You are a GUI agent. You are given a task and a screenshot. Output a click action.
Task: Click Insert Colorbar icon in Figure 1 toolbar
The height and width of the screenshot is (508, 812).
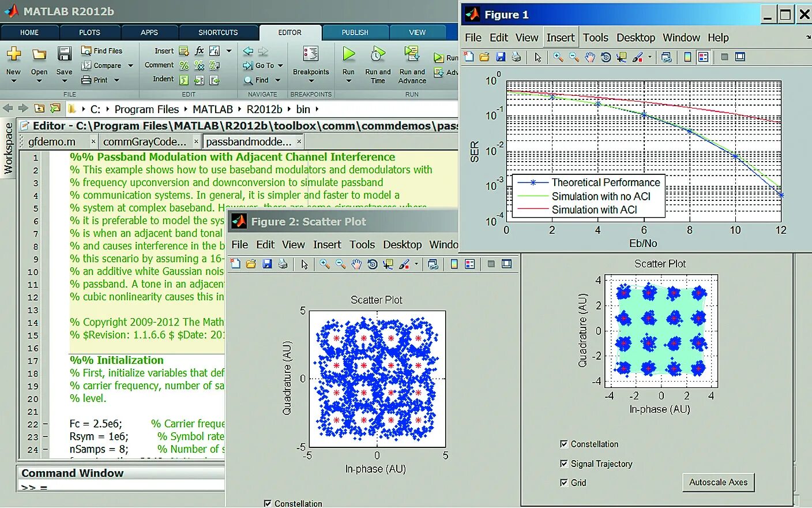coord(687,57)
